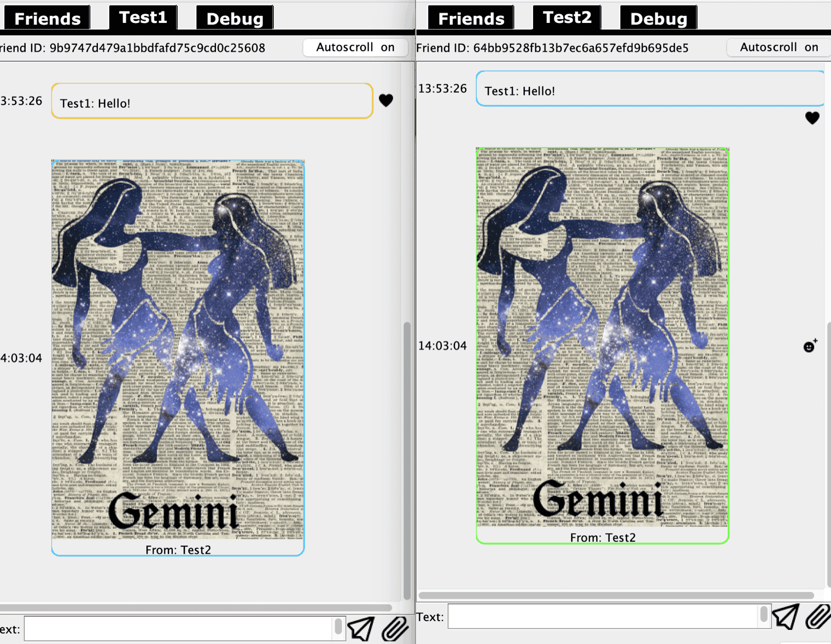Click the horizontal scrollbar in Test2 window
Image resolution: width=831 pixels, height=644 pixels.
coord(616,595)
